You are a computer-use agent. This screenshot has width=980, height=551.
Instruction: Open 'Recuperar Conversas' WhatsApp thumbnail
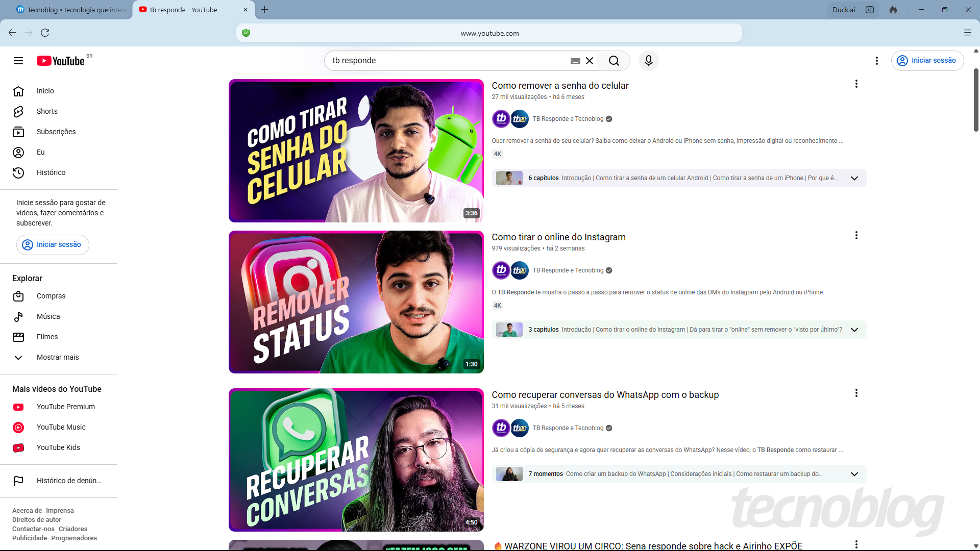click(356, 460)
